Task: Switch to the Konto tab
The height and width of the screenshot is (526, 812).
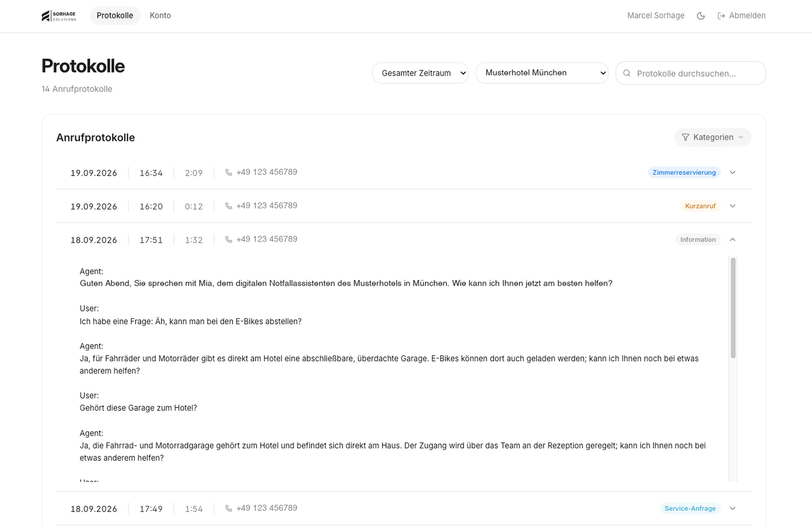Action: tap(160, 16)
